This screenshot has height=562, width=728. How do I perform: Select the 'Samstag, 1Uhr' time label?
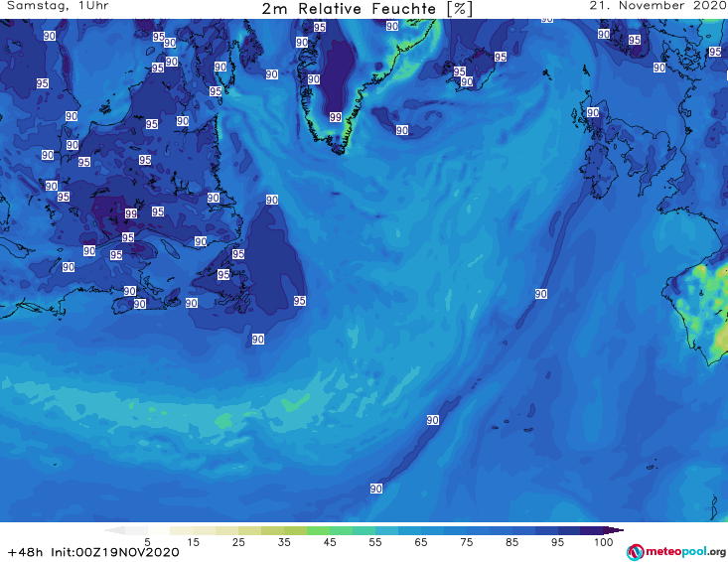click(x=58, y=6)
